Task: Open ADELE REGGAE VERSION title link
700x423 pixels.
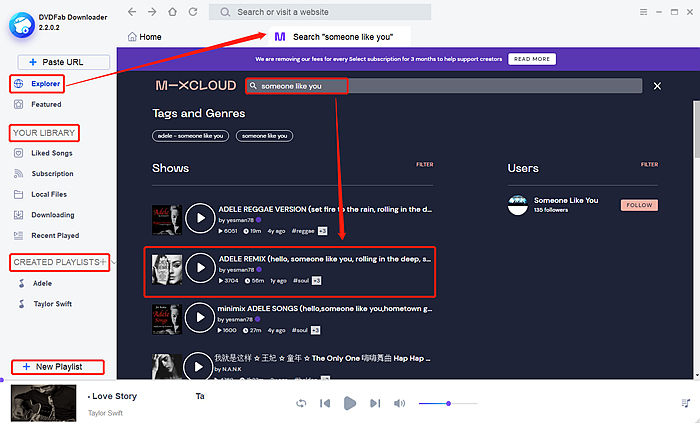Action: pyautogui.click(x=325, y=209)
